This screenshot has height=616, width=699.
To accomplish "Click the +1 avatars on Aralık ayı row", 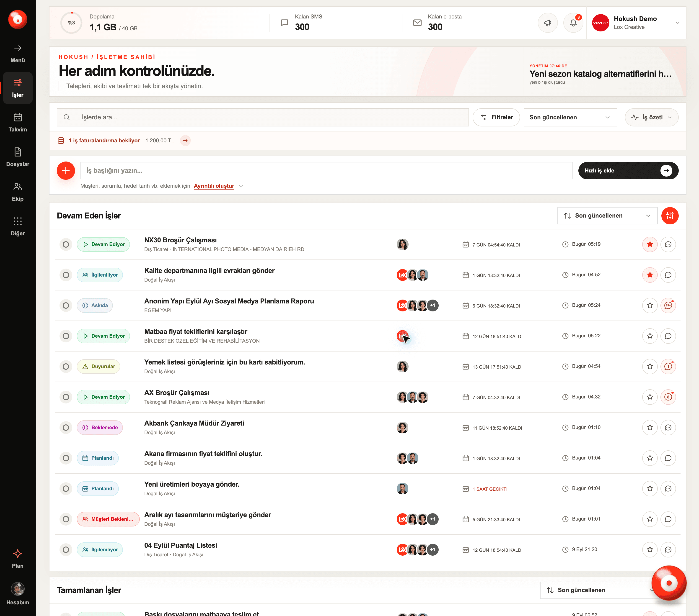I will (433, 519).
